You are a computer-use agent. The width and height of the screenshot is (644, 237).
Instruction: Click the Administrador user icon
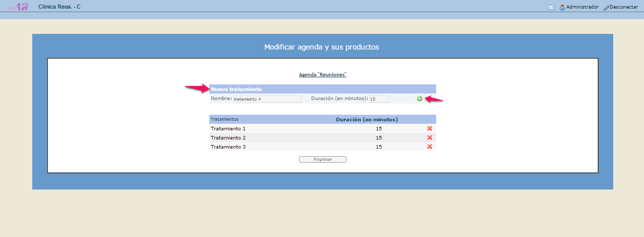click(x=562, y=8)
